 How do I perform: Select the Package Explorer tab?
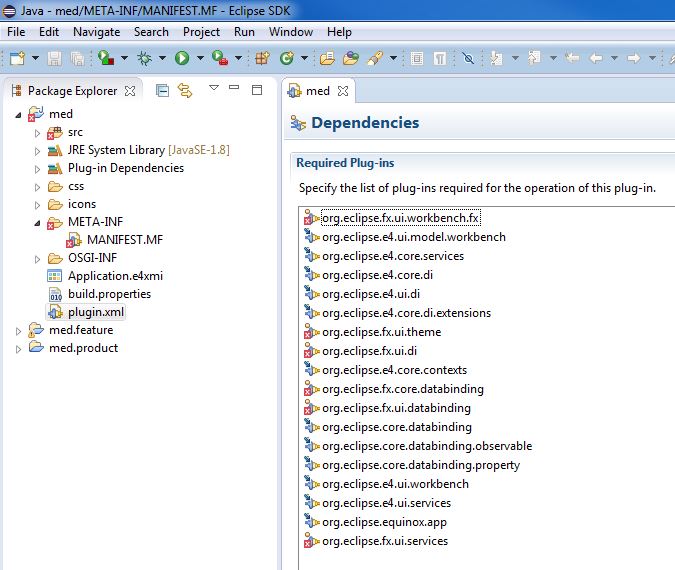[72, 91]
